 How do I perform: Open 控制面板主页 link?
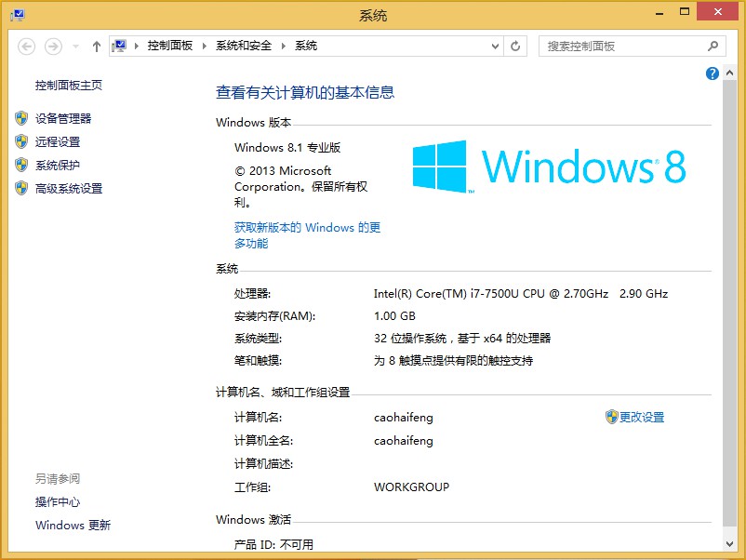pos(69,86)
